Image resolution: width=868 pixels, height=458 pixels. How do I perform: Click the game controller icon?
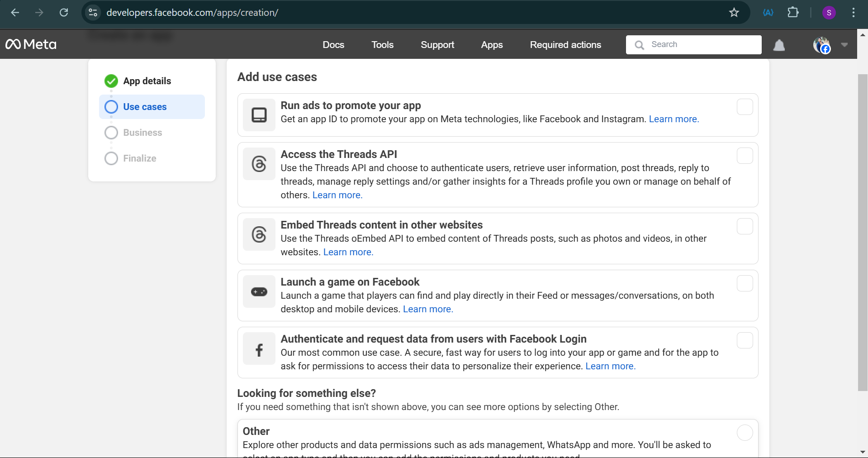(259, 291)
